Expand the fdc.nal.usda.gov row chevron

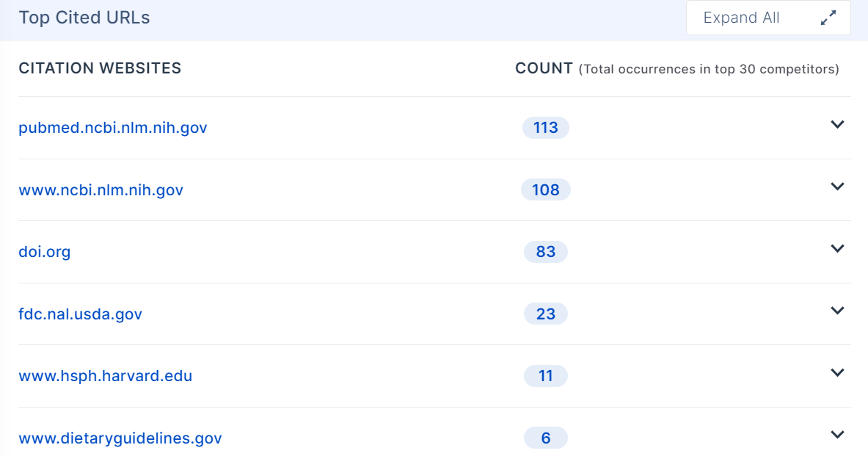pos(837,311)
